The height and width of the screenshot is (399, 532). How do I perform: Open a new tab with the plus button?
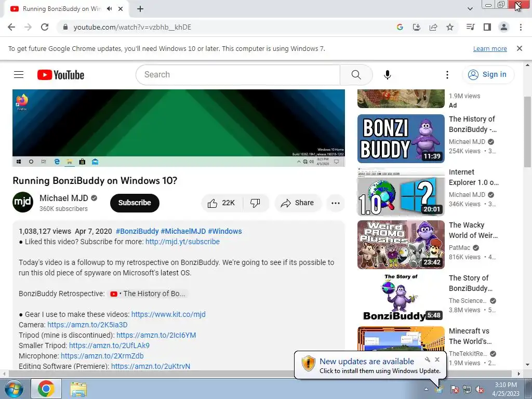[140, 9]
